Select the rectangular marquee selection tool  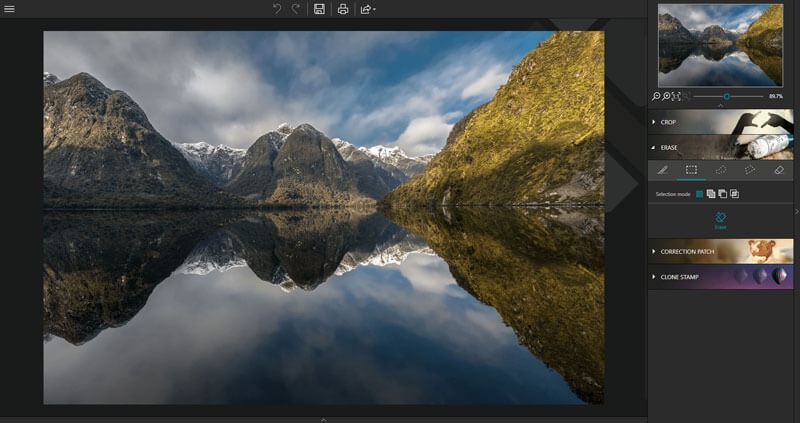(x=691, y=170)
